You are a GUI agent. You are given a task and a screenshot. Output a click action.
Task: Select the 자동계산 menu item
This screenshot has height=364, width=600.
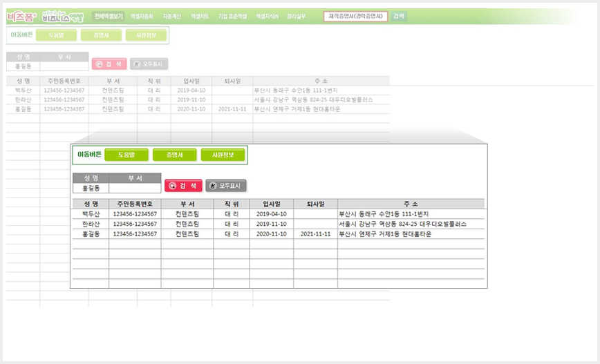(172, 17)
